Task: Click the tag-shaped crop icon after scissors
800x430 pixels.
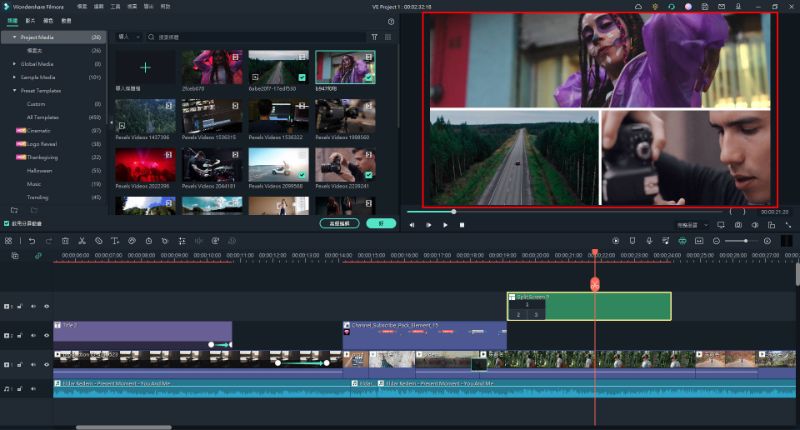Action: [x=98, y=241]
